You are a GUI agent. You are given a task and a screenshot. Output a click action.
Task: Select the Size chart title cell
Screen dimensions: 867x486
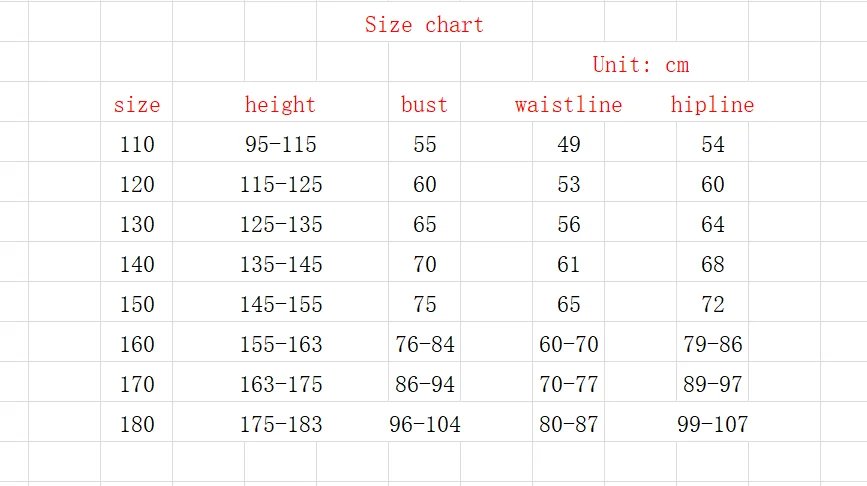click(x=424, y=25)
